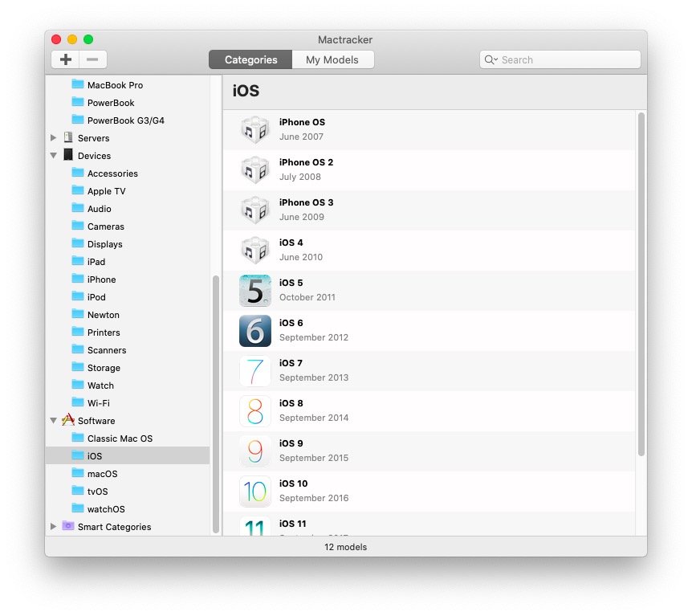This screenshot has height=616, width=692.
Task: Select the Cameras folder
Action: pos(127,226)
